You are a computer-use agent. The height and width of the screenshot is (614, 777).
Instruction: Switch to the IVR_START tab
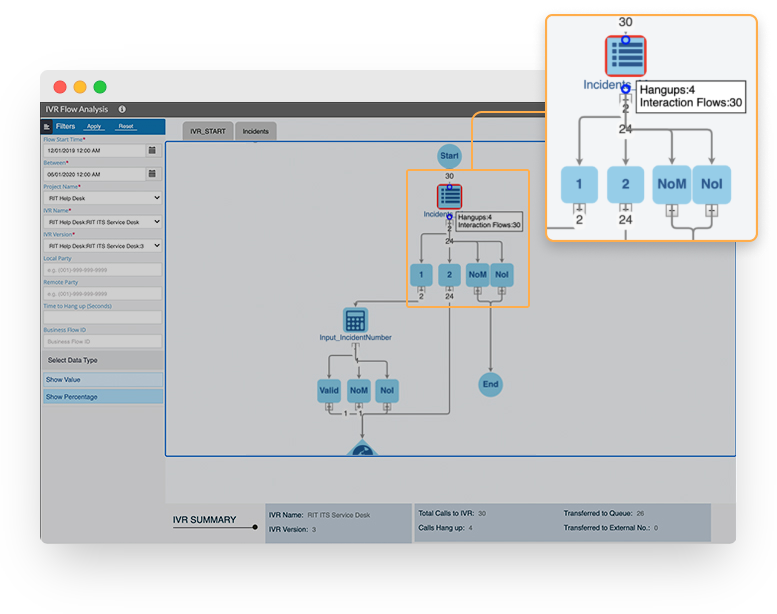coord(208,131)
